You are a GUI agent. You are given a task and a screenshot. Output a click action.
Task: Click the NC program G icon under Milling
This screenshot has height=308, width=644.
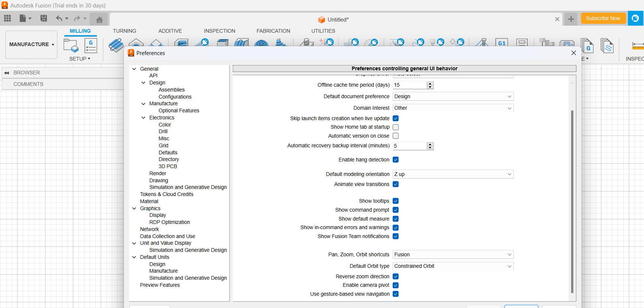pyautogui.click(x=91, y=46)
